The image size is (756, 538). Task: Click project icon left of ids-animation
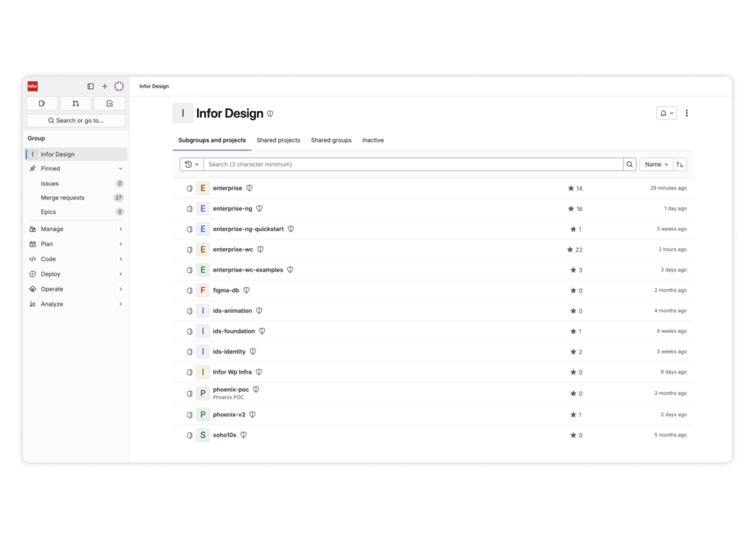point(190,311)
